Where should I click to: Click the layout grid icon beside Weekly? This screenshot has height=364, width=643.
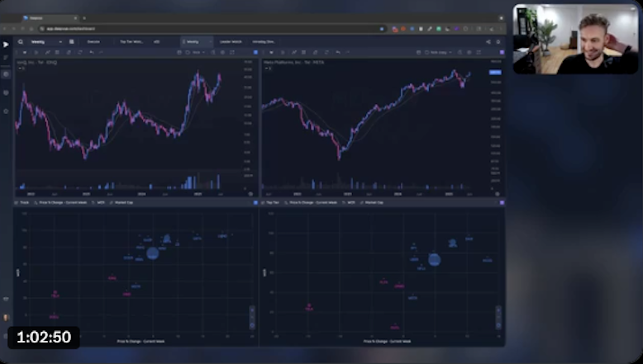pos(71,41)
